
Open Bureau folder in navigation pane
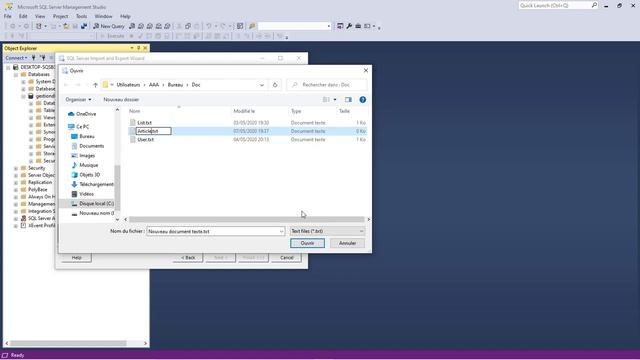click(83, 136)
